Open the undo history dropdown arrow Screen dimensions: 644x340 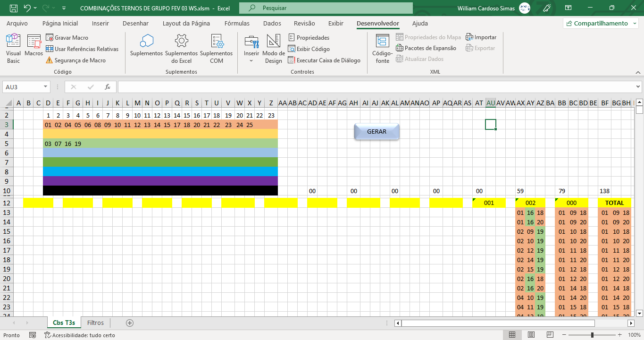(36, 8)
